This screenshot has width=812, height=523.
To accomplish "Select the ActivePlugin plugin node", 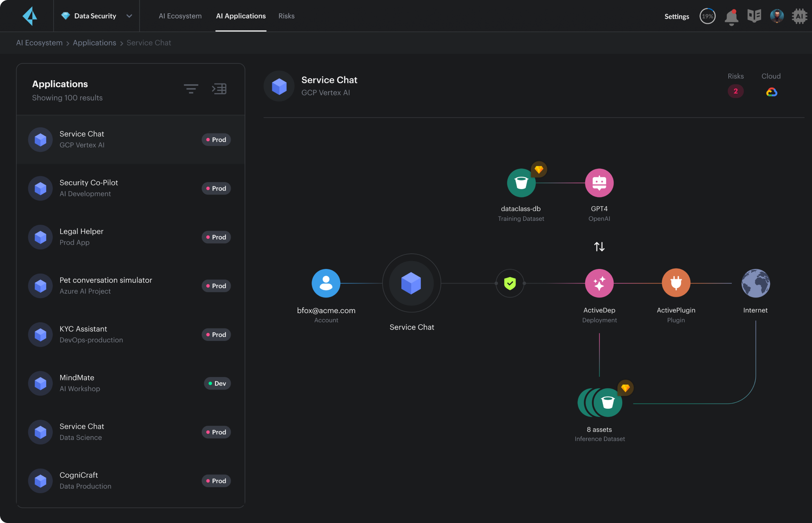I will click(675, 283).
